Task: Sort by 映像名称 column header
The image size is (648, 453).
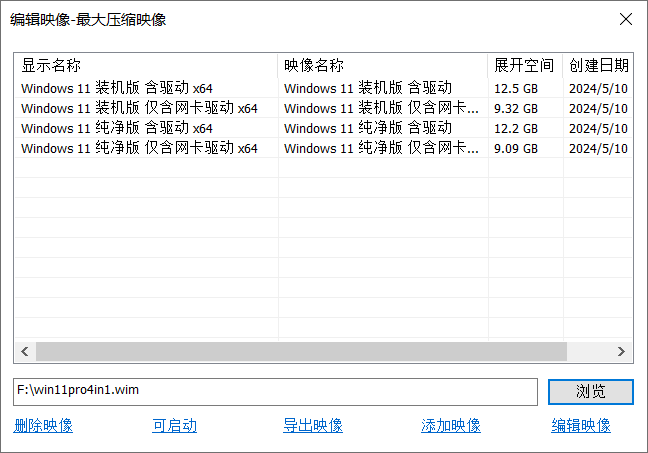Action: pyautogui.click(x=382, y=65)
